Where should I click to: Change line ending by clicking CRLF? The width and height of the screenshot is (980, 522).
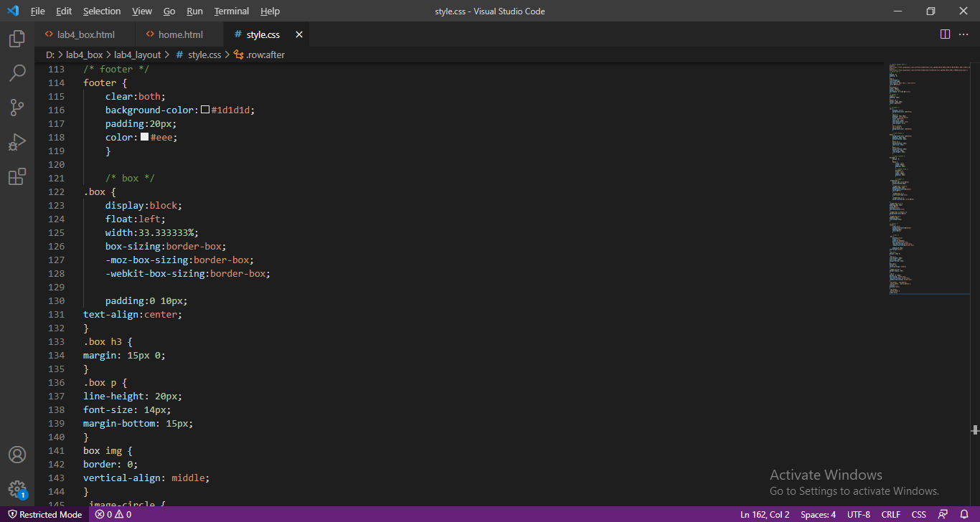(x=890, y=514)
